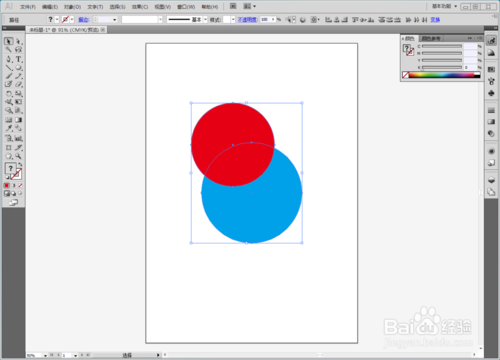The height and width of the screenshot is (360, 500).
Task: Select the Free Transform tool
Action: [x=19, y=102]
